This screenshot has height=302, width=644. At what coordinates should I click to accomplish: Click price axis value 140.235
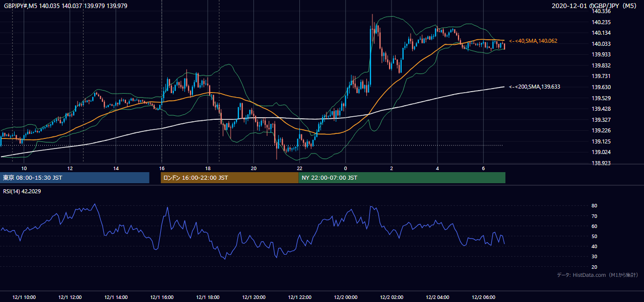coord(602,22)
